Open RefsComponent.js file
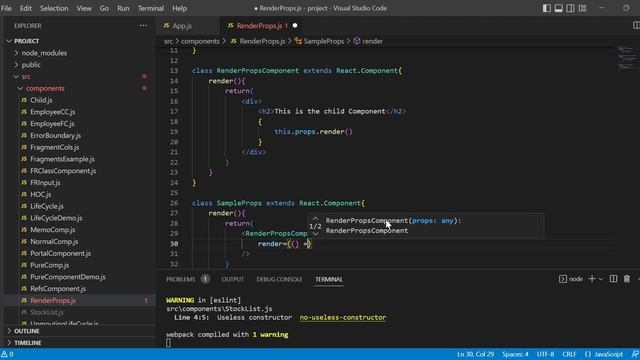 click(x=58, y=289)
